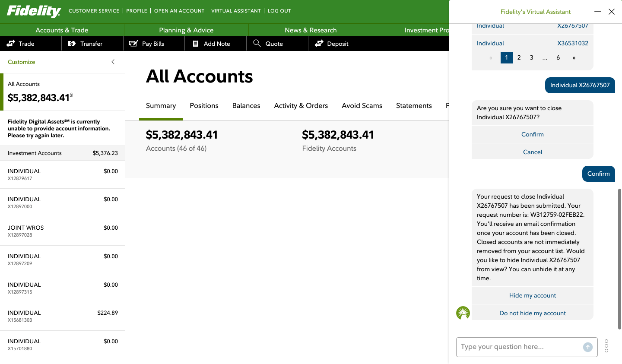
Task: Select the All Accounts sidebar entry
Action: 63,92
